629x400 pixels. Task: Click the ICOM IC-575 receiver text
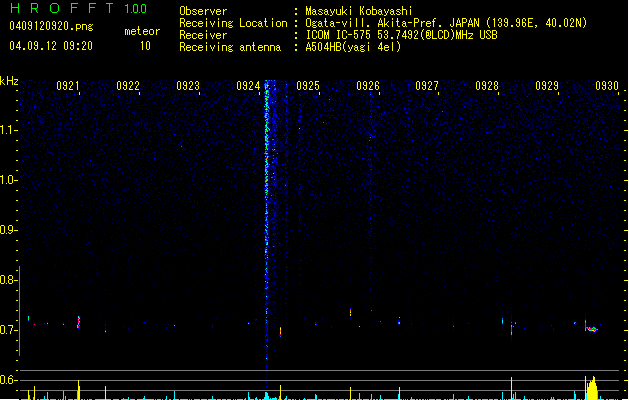(x=401, y=35)
